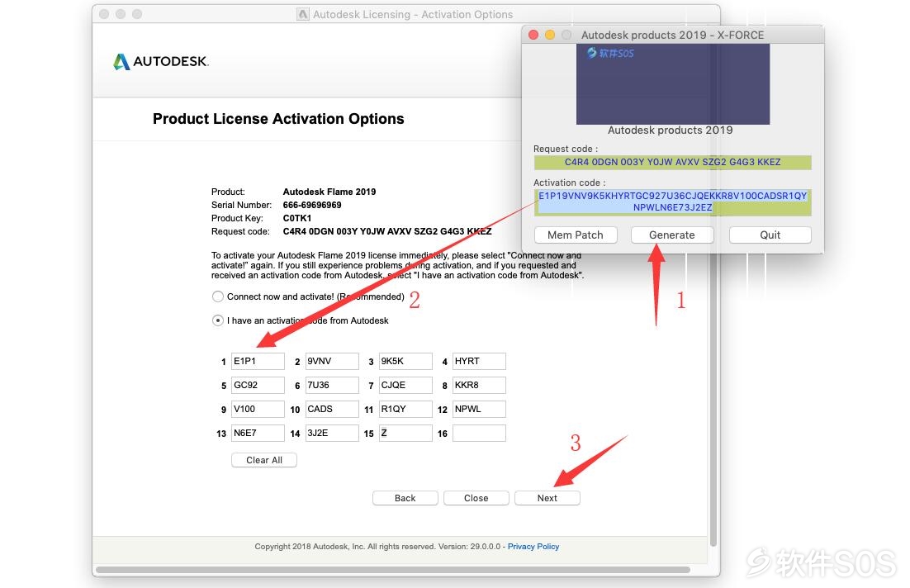The height and width of the screenshot is (588, 910).
Task: Select activation field 5 with GC92
Action: point(258,385)
